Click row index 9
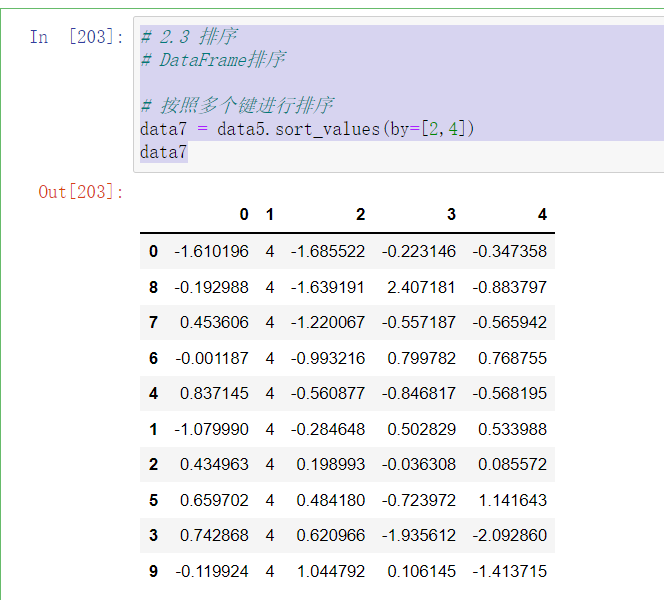Viewport: 664px width, 600px height. tap(153, 571)
